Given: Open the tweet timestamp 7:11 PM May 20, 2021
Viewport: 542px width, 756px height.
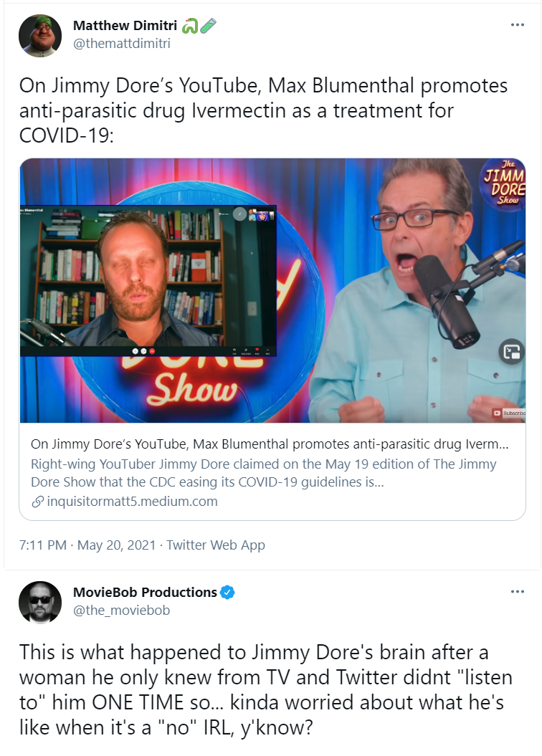Looking at the screenshot, I should (x=87, y=545).
